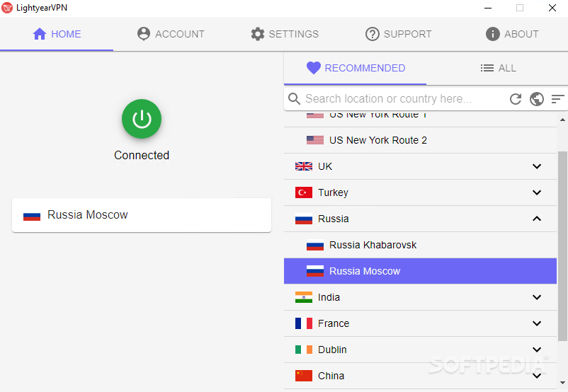Switch to the ALL servers tab
The image size is (568, 392).
pos(497,68)
